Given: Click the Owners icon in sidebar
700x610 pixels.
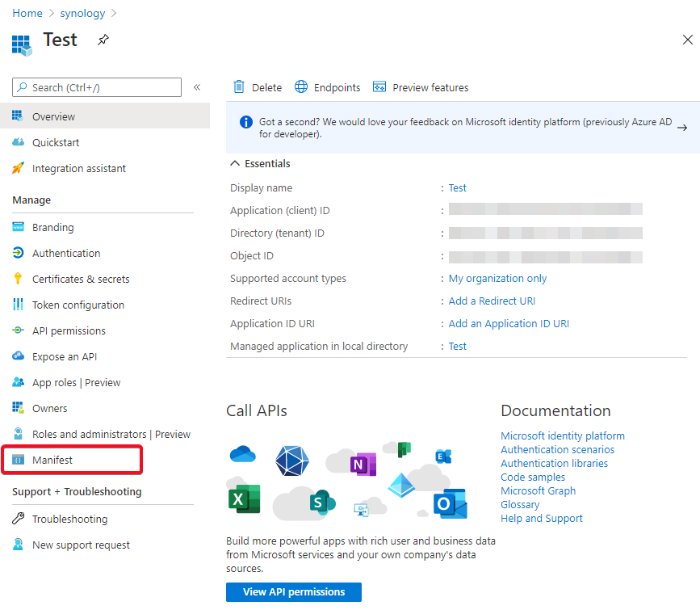Looking at the screenshot, I should point(18,407).
